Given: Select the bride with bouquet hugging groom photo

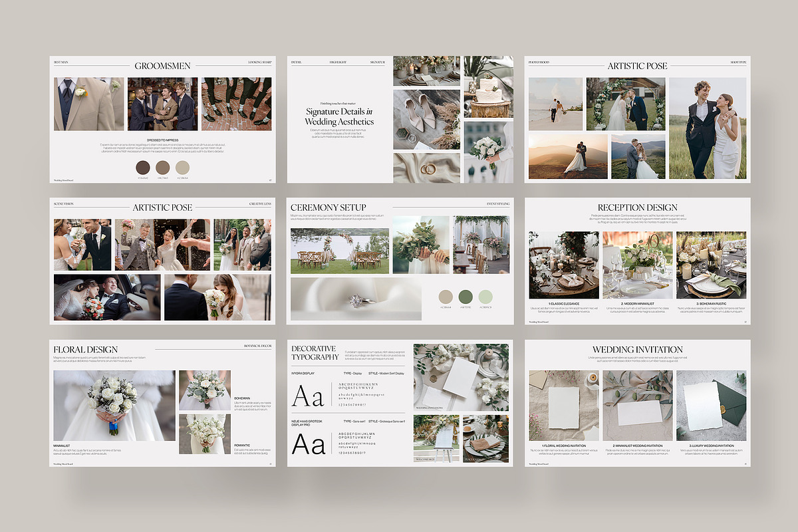Looking at the screenshot, I should (x=217, y=297).
